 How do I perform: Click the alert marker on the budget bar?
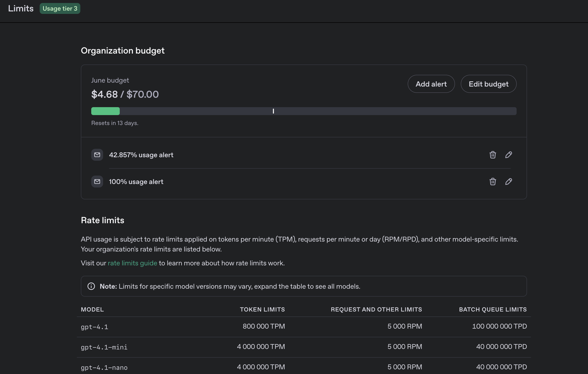tap(273, 111)
